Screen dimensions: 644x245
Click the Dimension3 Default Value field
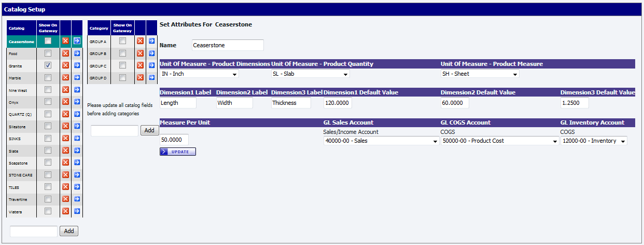click(x=578, y=103)
